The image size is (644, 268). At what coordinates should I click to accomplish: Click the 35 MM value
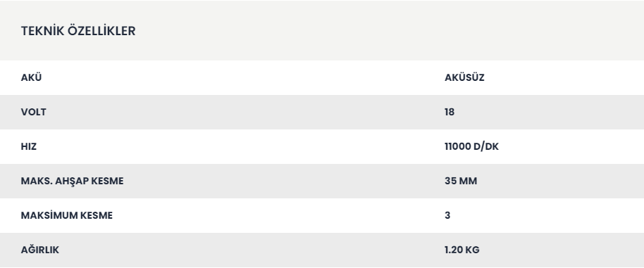pos(461,181)
